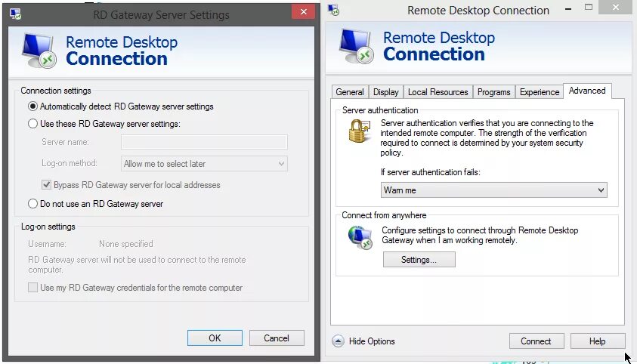Click the computer logo in the Remote Desktop Connection banner
The image size is (637, 364).
[356, 46]
